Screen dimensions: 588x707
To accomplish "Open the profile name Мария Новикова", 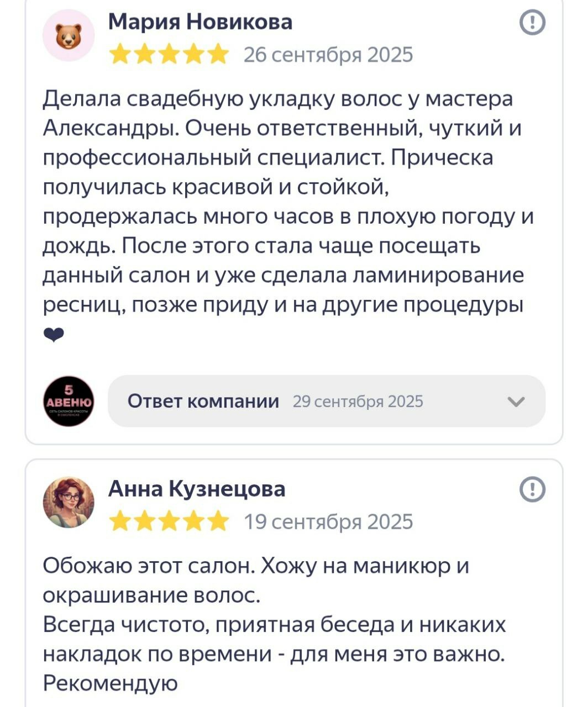I will click(x=200, y=22).
